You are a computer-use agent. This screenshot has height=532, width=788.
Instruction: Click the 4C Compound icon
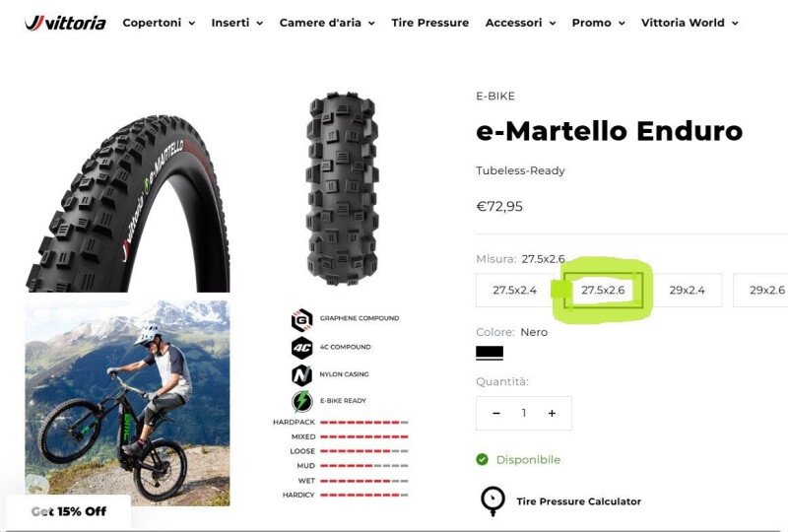(x=302, y=348)
